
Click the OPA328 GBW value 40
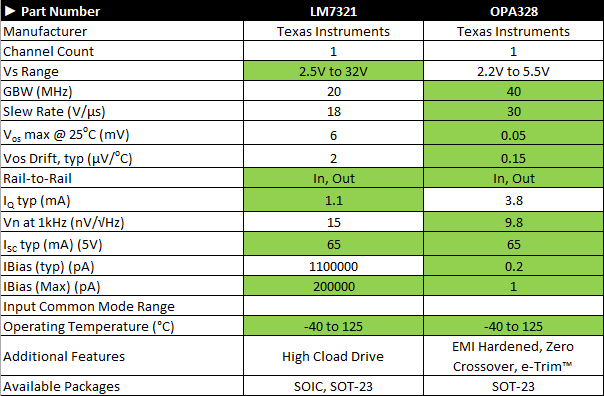513,91
